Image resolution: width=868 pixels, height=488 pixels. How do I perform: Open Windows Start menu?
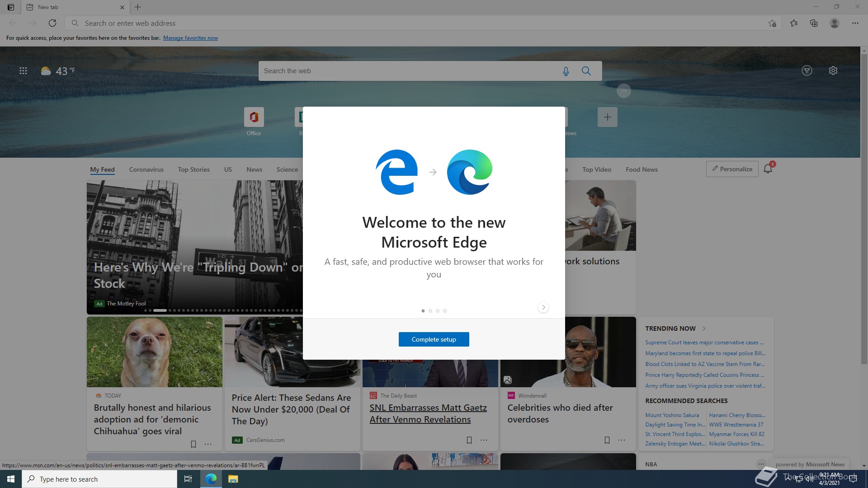click(x=11, y=479)
